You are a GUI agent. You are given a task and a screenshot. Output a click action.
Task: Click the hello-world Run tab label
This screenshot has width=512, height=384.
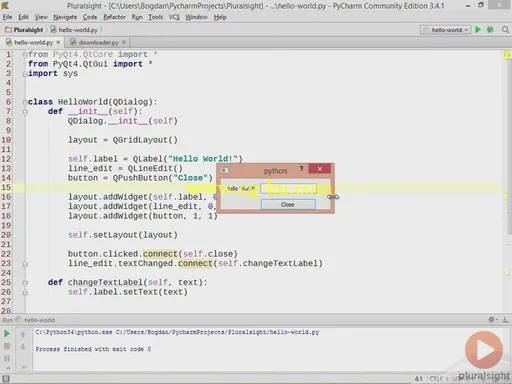tap(39, 320)
